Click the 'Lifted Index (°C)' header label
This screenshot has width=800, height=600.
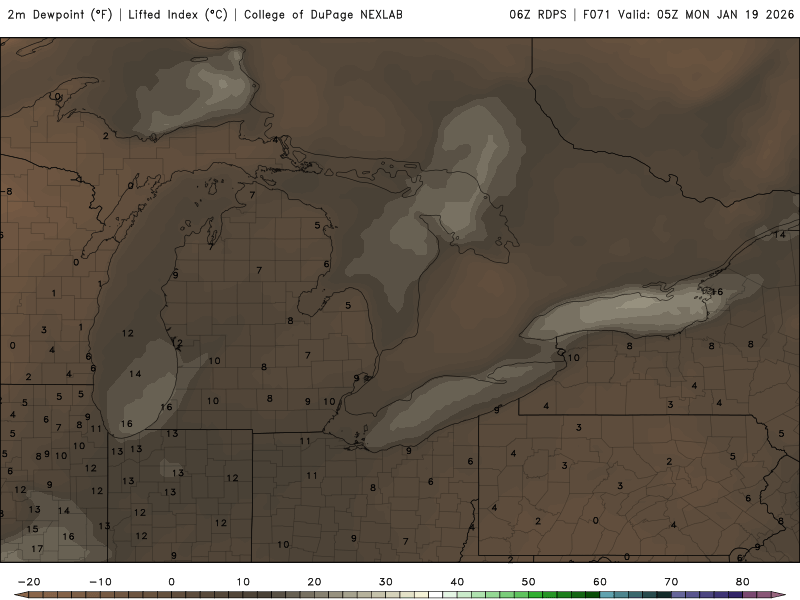pos(178,15)
